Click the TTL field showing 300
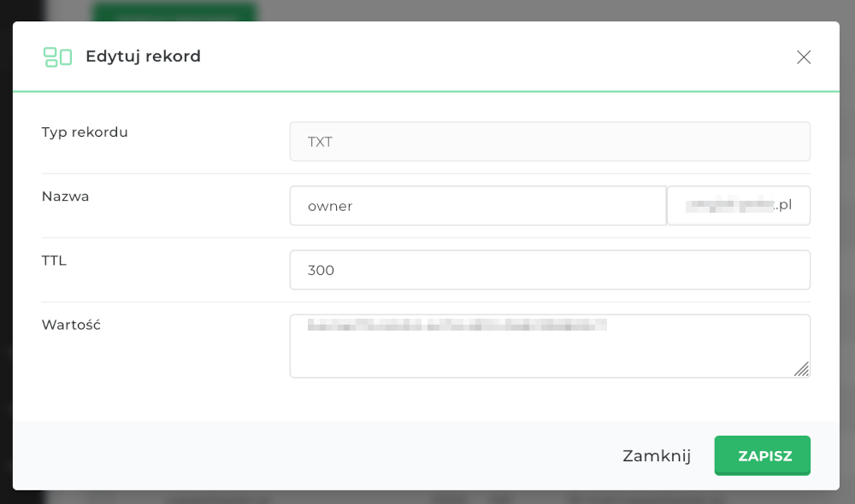855x504 pixels. point(550,269)
